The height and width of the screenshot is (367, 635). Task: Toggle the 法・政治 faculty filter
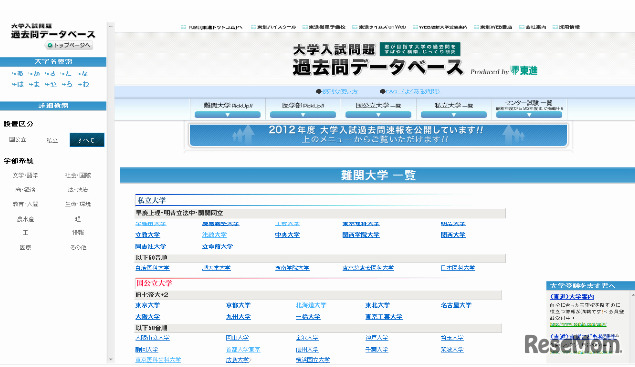coord(78,190)
